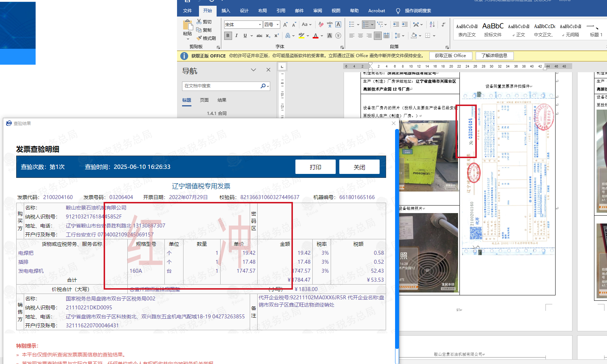The height and width of the screenshot is (364, 607).
Task: Click the Cut (剪切) scissors icon
Action: [199, 22]
